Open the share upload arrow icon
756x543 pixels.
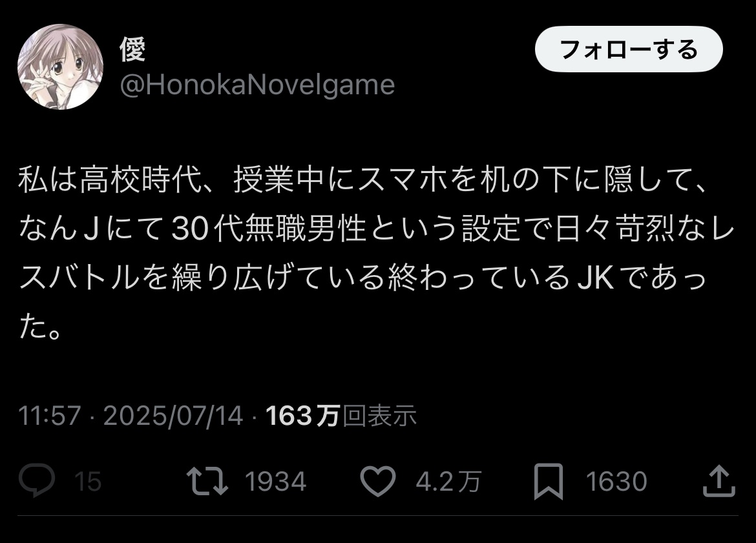click(x=719, y=480)
